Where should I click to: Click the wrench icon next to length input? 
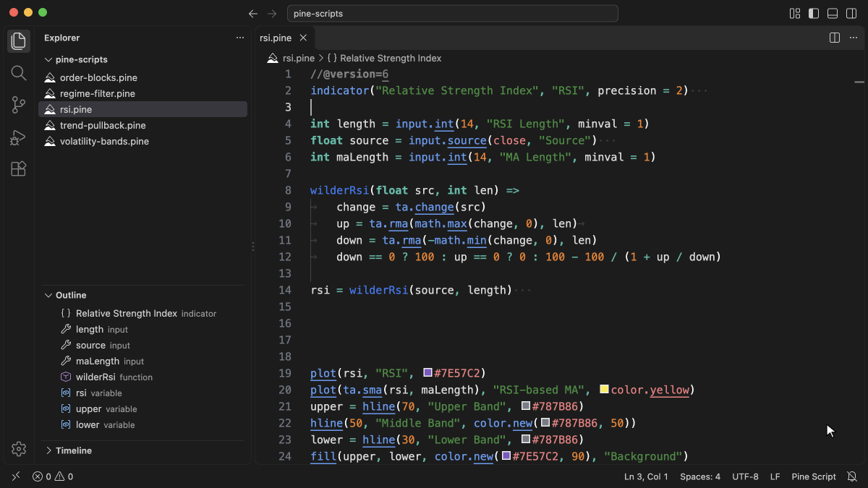coord(66,329)
